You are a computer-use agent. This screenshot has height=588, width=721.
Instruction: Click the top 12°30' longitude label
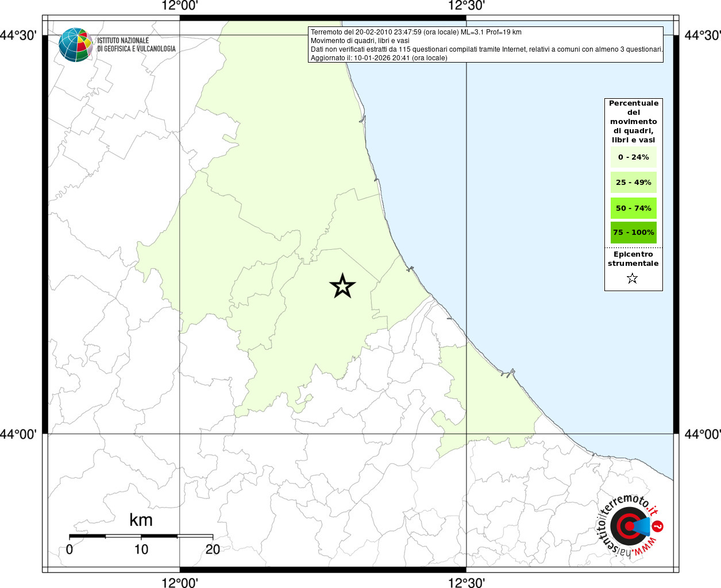(x=466, y=6)
